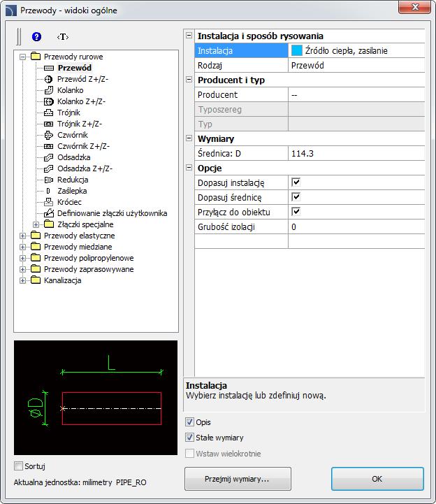Select the Odsadzka Z+/Z- icon
Viewport: 436px width, 504px height.
coord(48,168)
